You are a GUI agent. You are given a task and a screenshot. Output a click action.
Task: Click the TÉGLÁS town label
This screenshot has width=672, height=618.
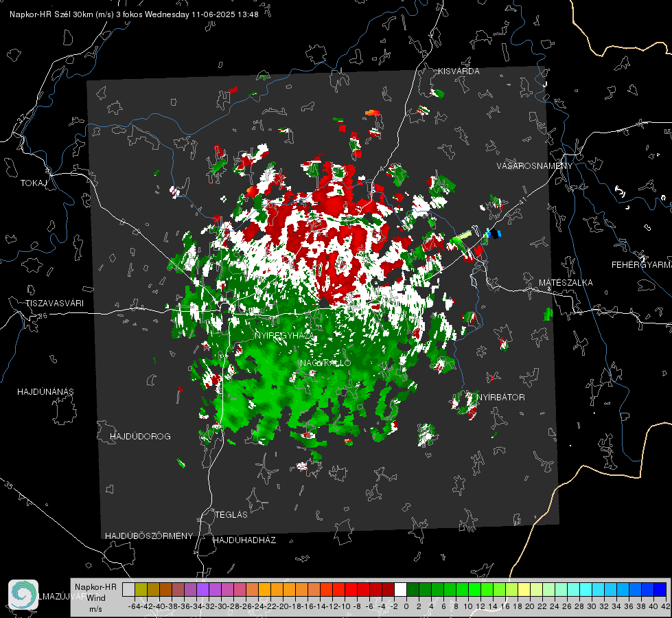[231, 515]
